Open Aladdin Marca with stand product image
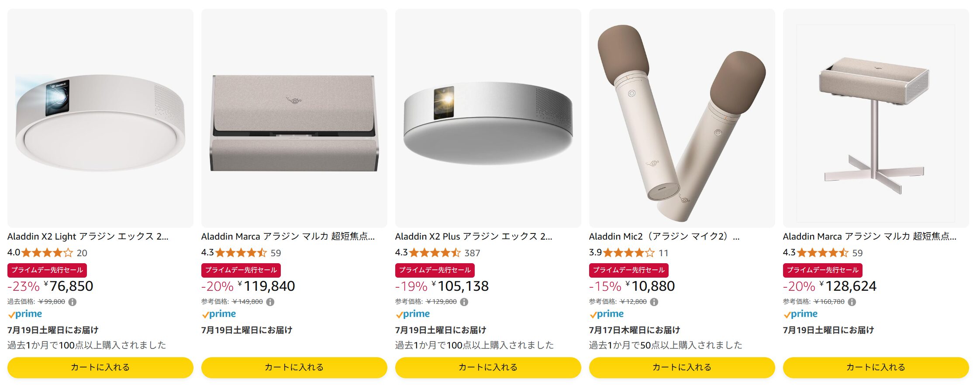The height and width of the screenshot is (390, 980). point(876,122)
